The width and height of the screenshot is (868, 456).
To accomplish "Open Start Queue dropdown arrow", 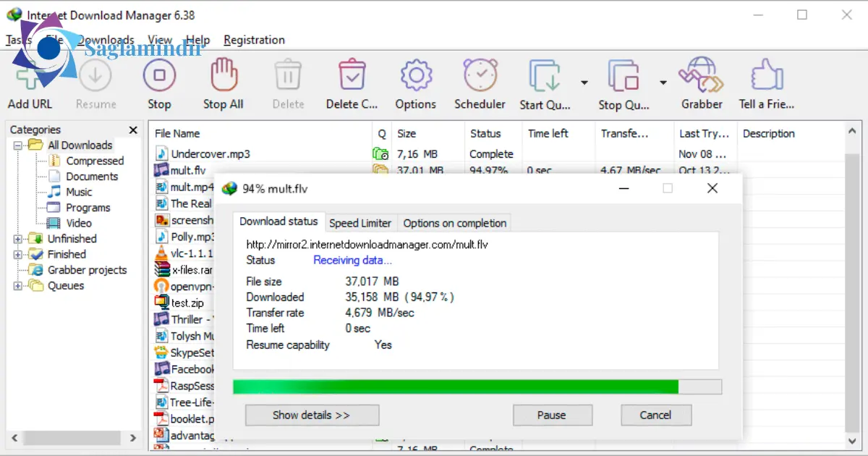I will pos(584,83).
